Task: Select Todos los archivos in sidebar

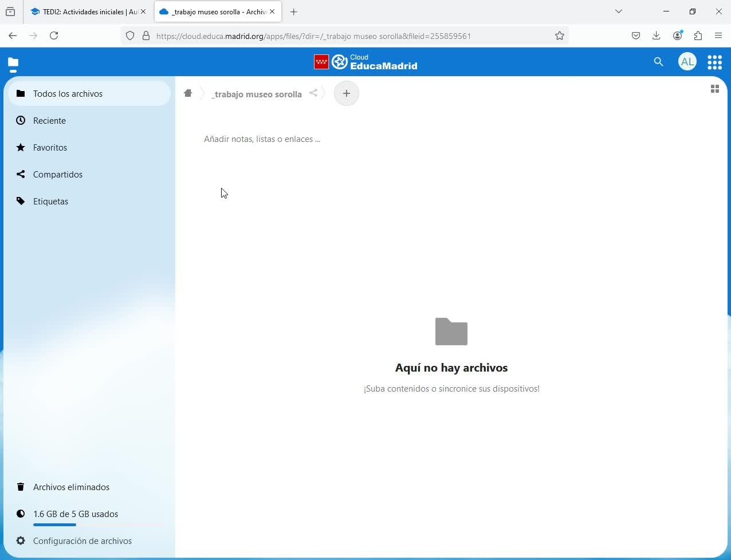Action: (89, 93)
